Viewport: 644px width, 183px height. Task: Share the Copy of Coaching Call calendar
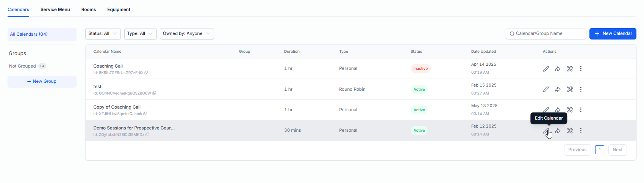(x=558, y=110)
